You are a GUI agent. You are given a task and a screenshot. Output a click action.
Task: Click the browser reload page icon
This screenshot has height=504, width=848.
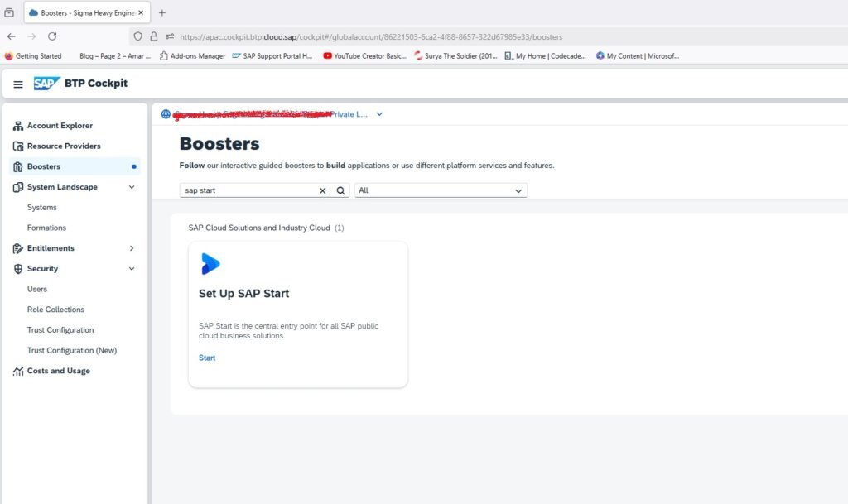tap(52, 36)
